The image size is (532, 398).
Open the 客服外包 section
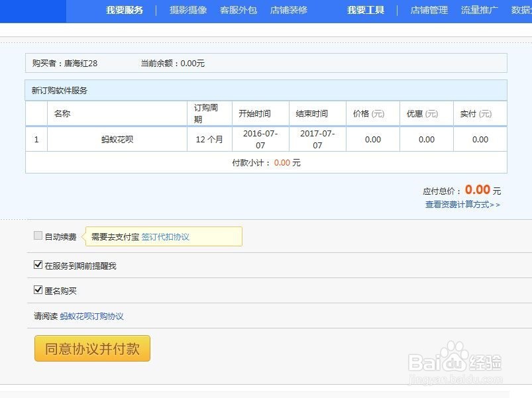click(x=238, y=11)
